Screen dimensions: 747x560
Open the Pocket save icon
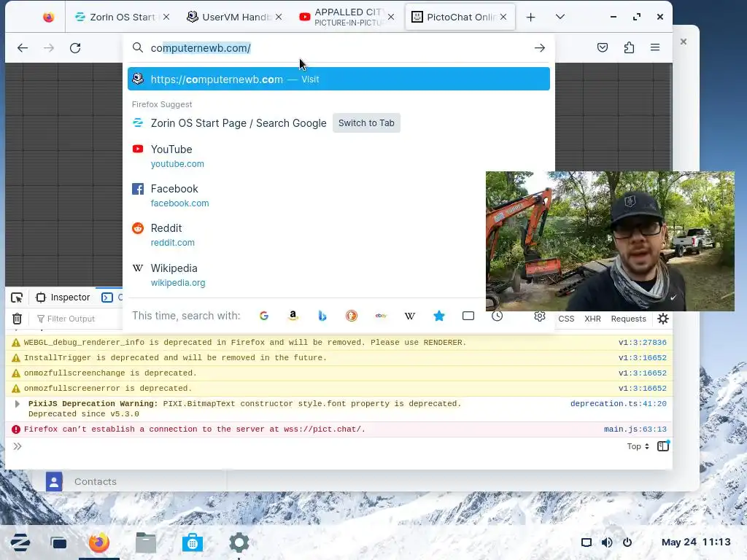click(602, 47)
